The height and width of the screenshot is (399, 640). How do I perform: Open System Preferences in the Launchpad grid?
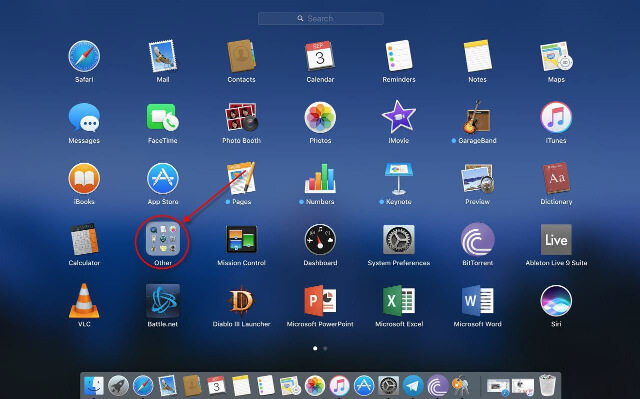pos(399,239)
